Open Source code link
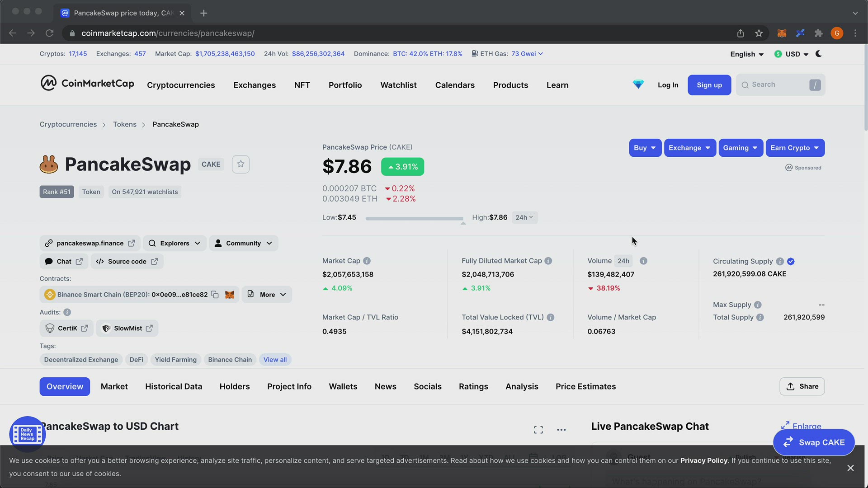868x488 pixels. pyautogui.click(x=127, y=262)
